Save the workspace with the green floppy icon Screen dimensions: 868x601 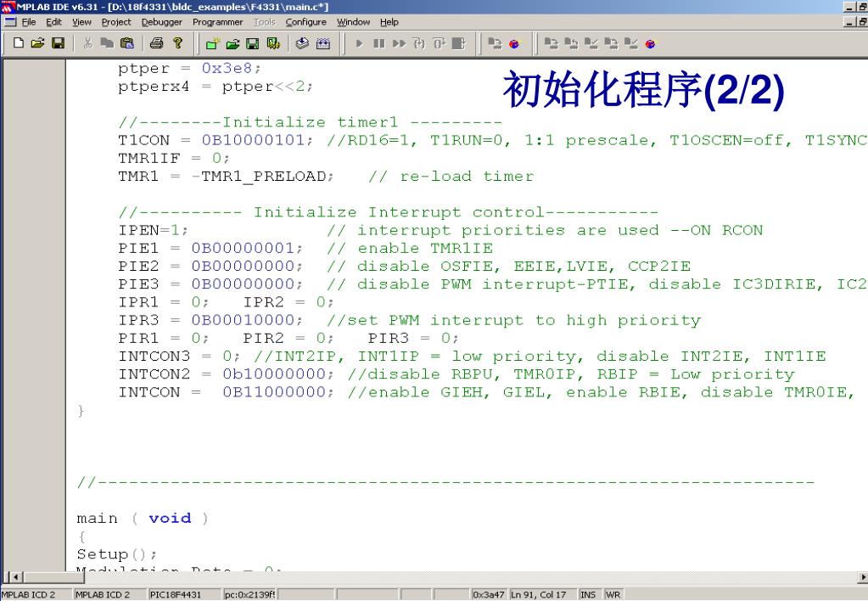(x=253, y=44)
